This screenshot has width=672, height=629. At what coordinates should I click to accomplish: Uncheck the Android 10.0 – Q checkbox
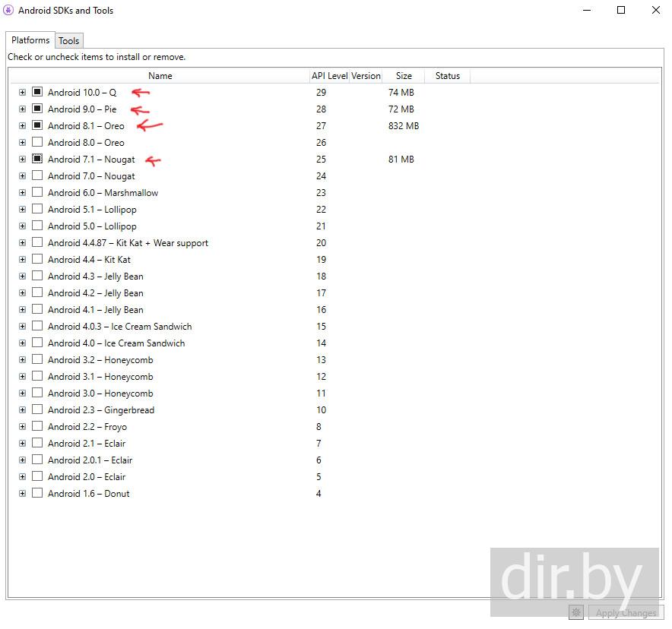pos(37,92)
